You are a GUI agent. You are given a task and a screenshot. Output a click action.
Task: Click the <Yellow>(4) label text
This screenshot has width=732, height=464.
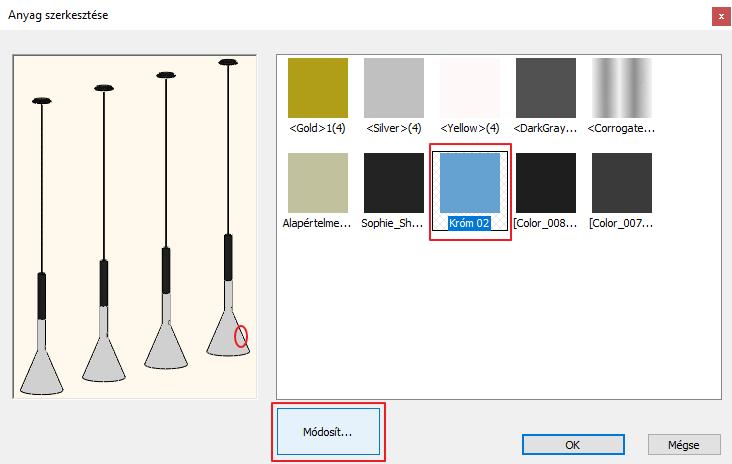click(x=470, y=128)
